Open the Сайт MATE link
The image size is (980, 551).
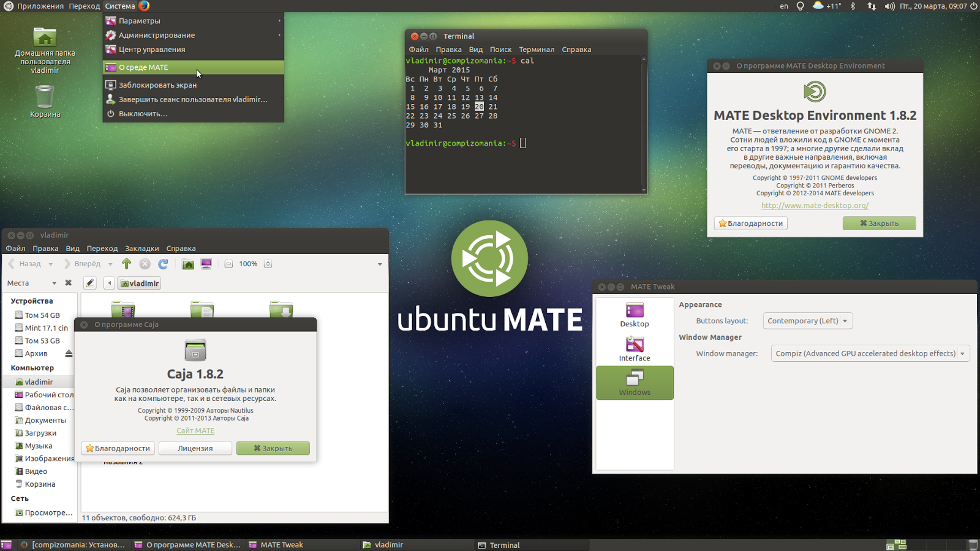pyautogui.click(x=195, y=431)
